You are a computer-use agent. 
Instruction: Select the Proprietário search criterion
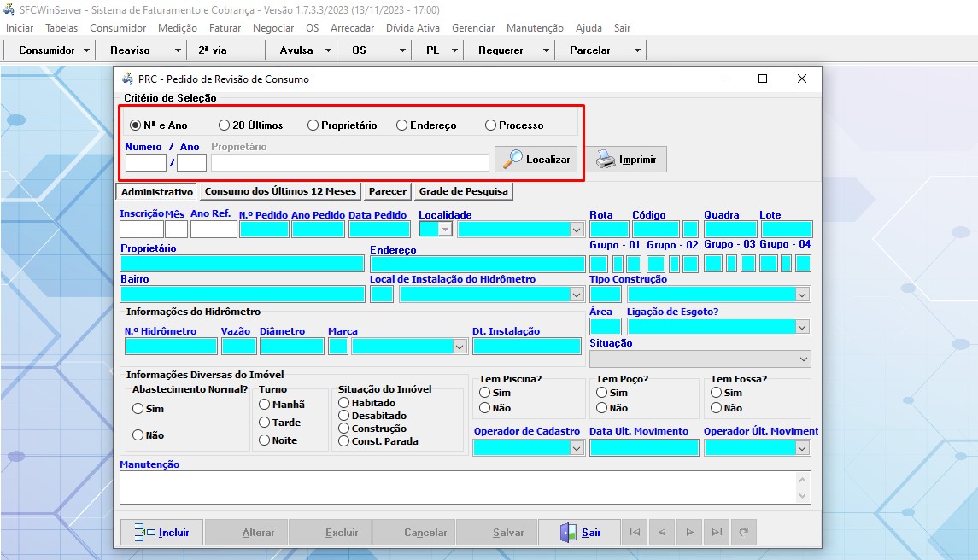point(313,125)
